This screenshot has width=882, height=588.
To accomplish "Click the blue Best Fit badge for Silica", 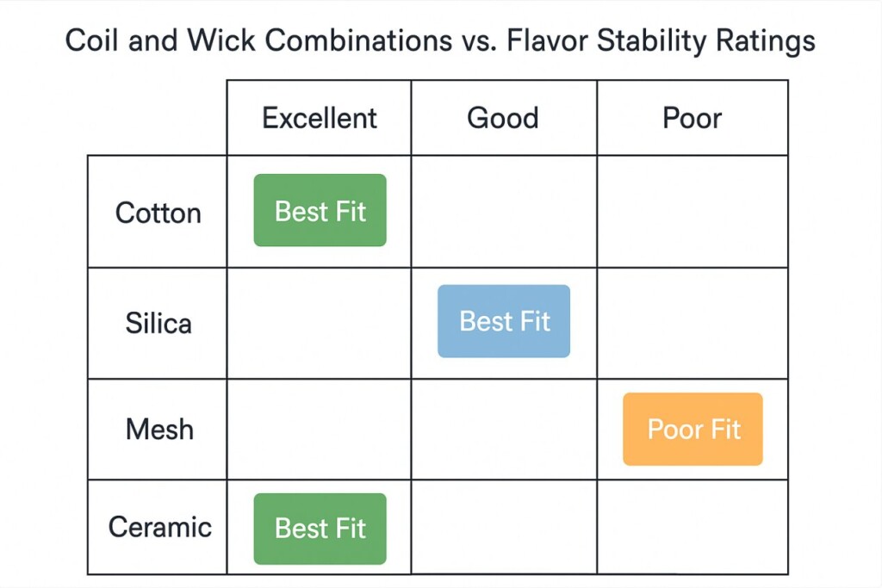I will click(504, 321).
